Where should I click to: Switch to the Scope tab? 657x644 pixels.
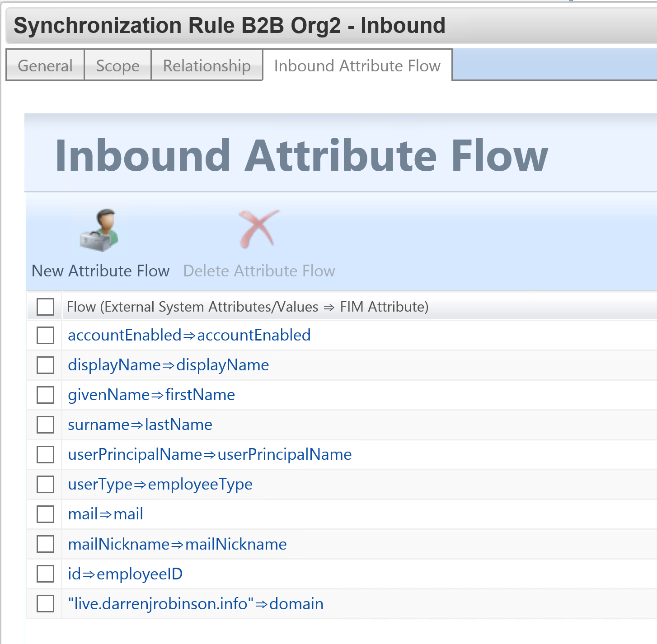tap(117, 66)
